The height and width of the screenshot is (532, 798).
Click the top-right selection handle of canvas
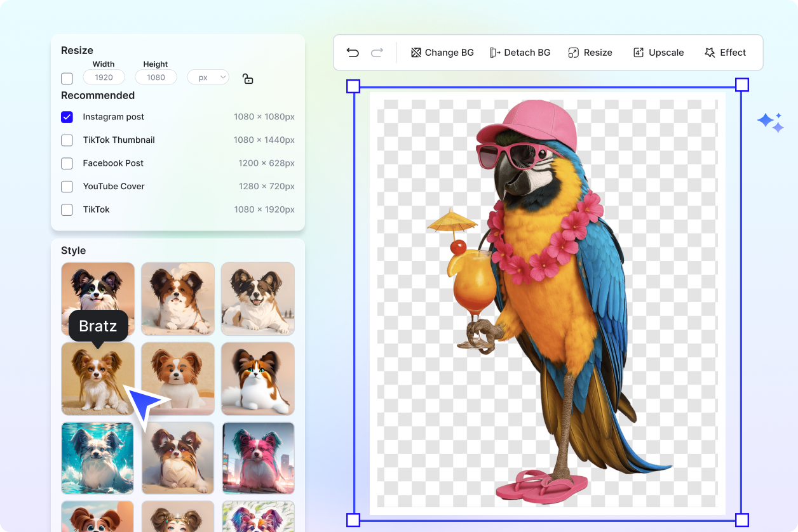pos(741,85)
